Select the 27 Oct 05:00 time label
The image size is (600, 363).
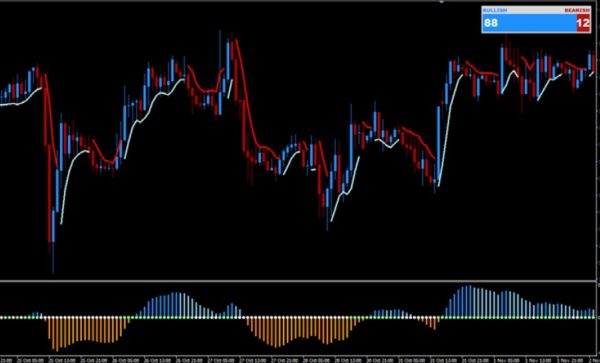(221, 361)
